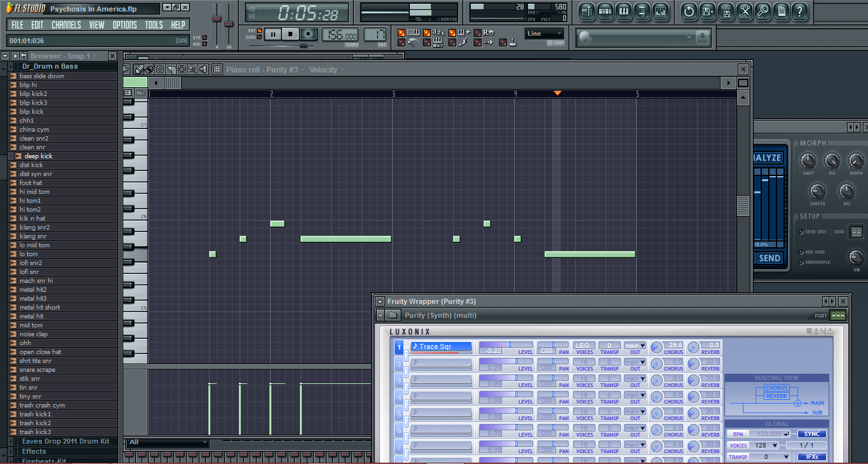Open the Step Sequencer window icon
This screenshot has height=464, width=868.
(605, 11)
